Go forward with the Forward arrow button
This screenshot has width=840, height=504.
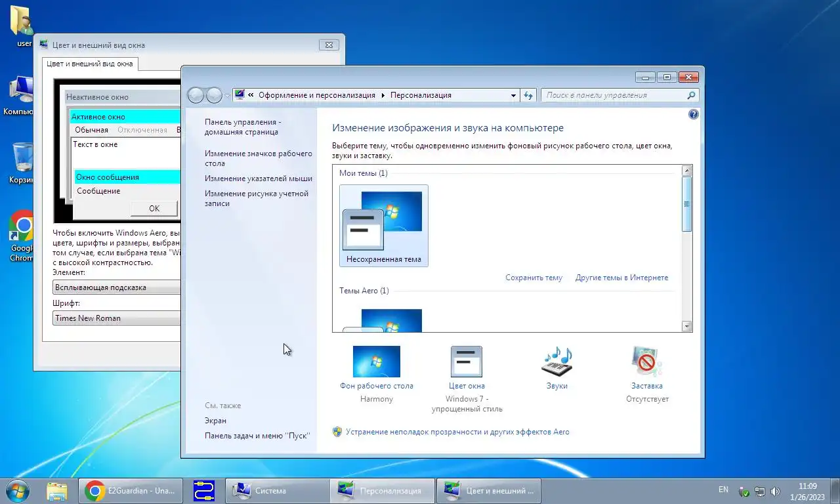tap(215, 95)
